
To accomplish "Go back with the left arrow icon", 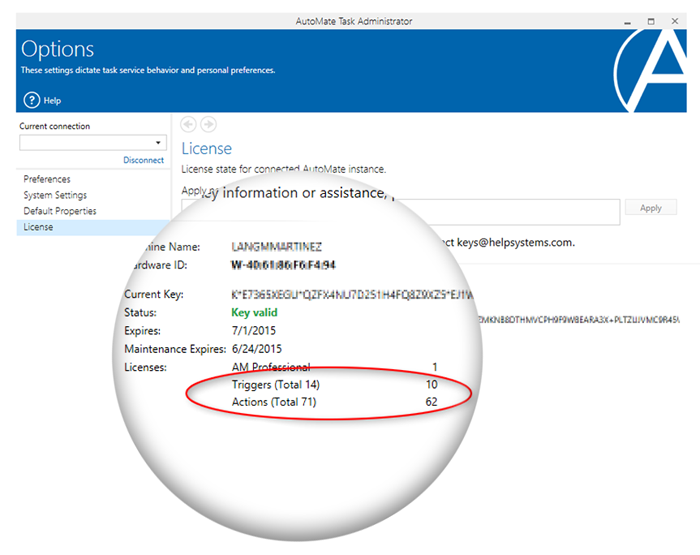I will tap(188, 124).
